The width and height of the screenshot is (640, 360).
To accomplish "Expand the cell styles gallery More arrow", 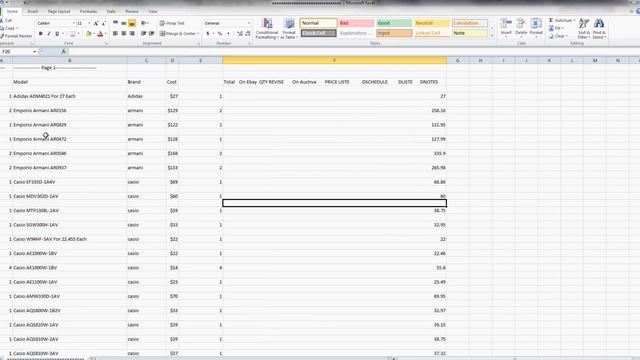I will 492,36.
